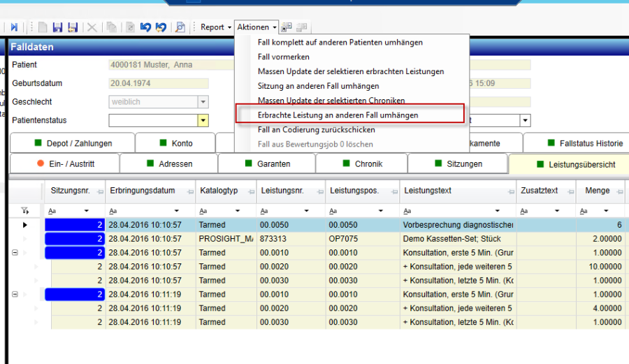629x364 pixels.
Task: Click the first blue save disk icon
Action: 57,27
